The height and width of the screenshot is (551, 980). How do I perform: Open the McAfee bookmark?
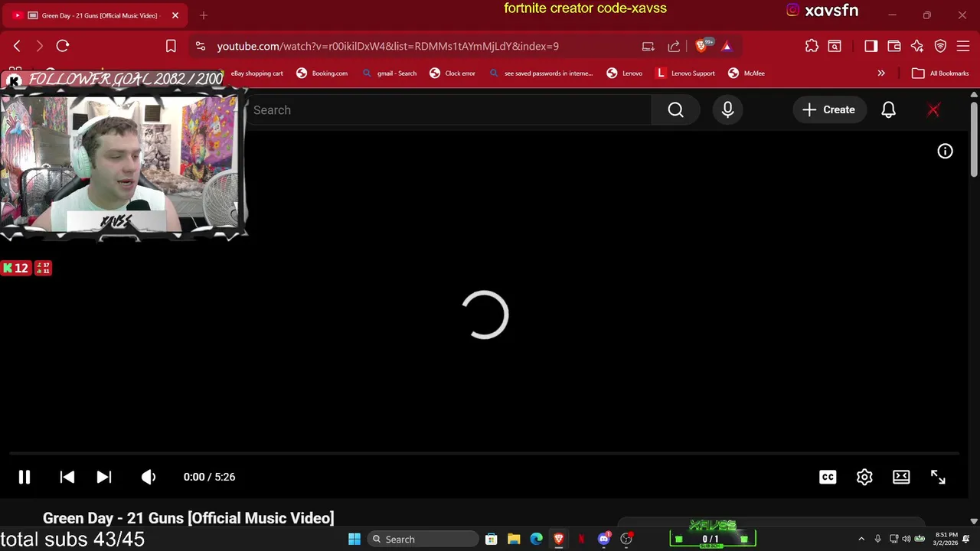(x=746, y=73)
